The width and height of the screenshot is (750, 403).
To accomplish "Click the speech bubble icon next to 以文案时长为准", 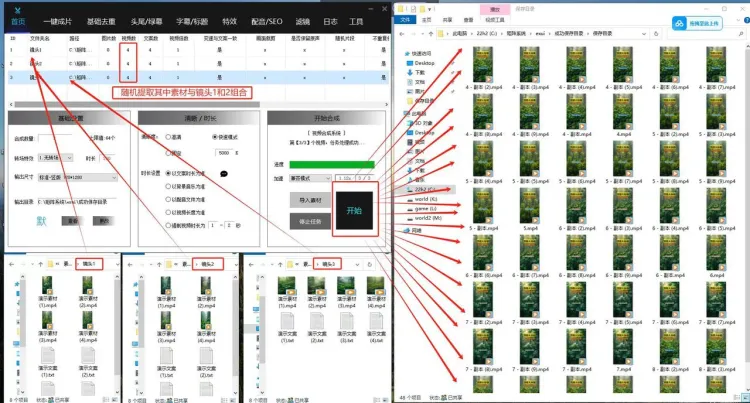I will coord(224,174).
